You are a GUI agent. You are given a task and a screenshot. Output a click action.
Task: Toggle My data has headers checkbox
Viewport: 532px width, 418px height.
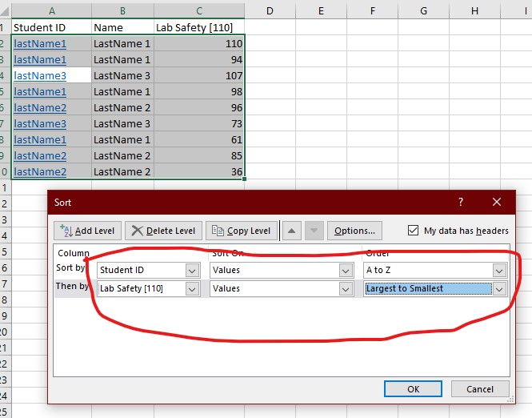pos(413,231)
